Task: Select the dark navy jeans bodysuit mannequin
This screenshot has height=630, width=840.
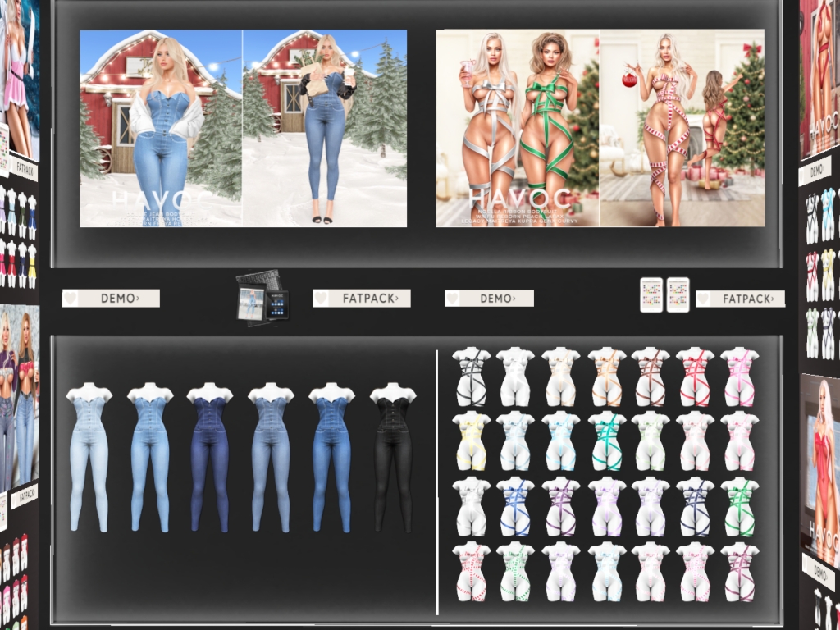Action: point(211,457)
